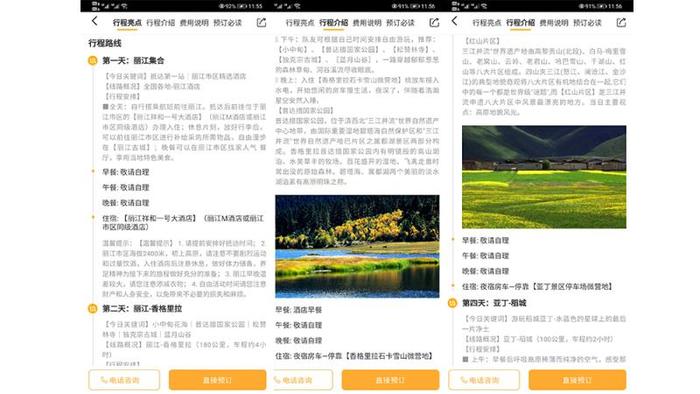Open the green meadow village photo
The image size is (700, 394).
coord(544,177)
